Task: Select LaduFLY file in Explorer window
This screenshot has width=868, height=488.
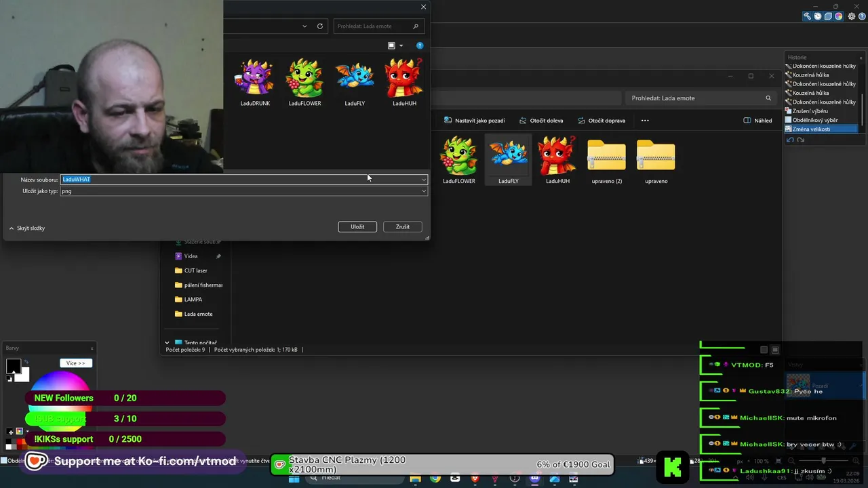Action: point(509,160)
